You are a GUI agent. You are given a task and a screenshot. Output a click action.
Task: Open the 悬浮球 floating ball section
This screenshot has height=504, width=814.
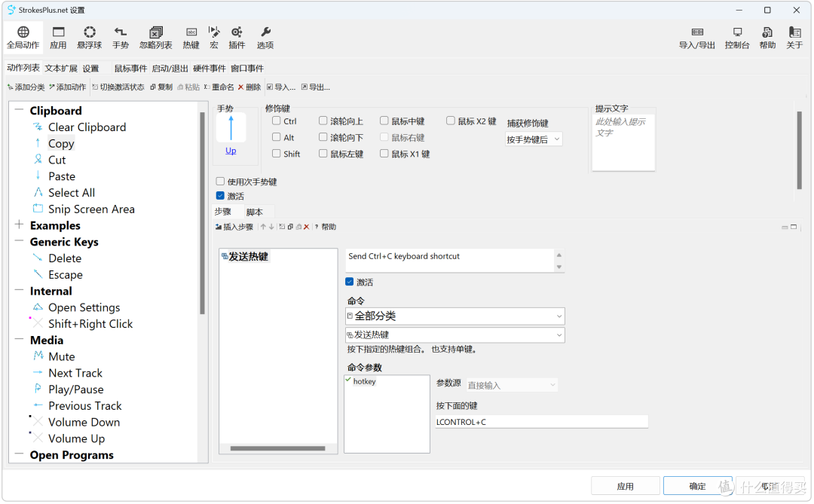pos(89,38)
